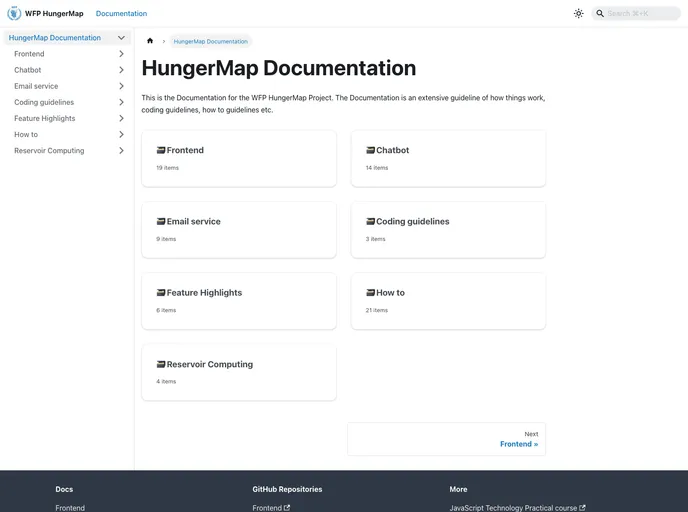The height and width of the screenshot is (512, 688).
Task: Click external link icon beside GitHub Frontend
Action: (287, 508)
